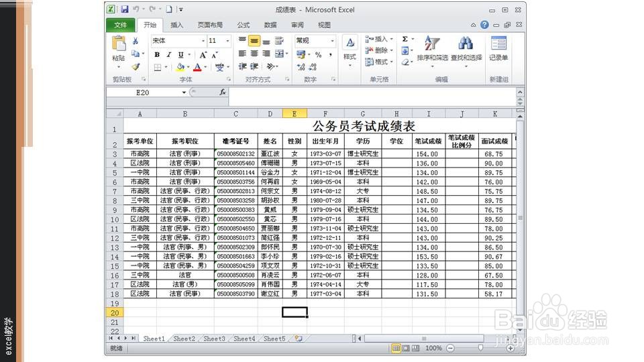The width and height of the screenshot is (644, 362).
Task: Toggle Bottom Align button
Action: [266, 41]
